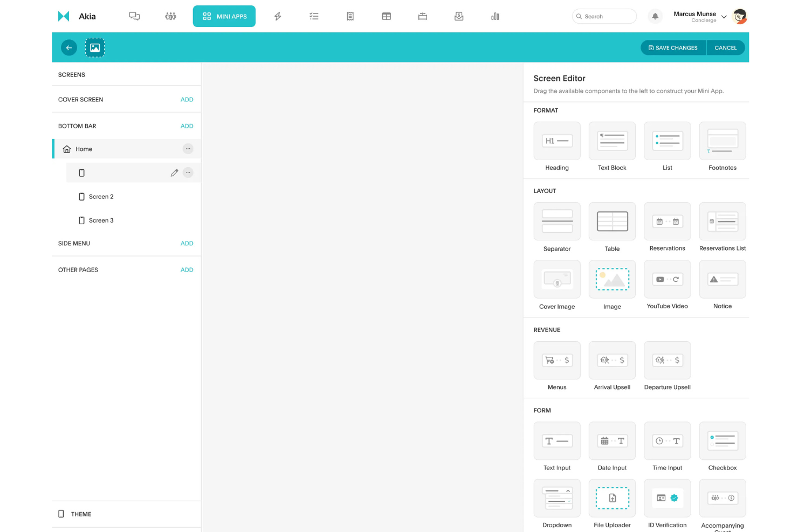Viewport: 798px width, 532px height.
Task: Open the options menu for the first screen
Action: tap(188, 172)
